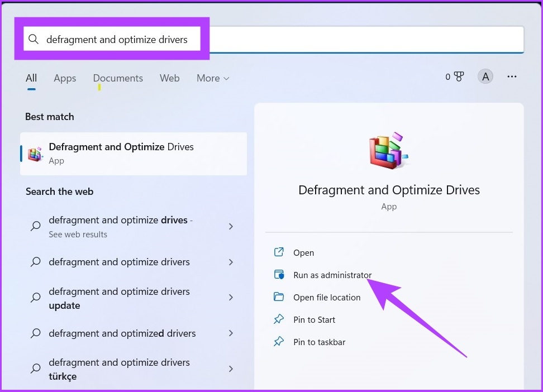Open the Microsoft Rewards icon showing 0 points
The height and width of the screenshot is (392, 543).
tap(454, 77)
